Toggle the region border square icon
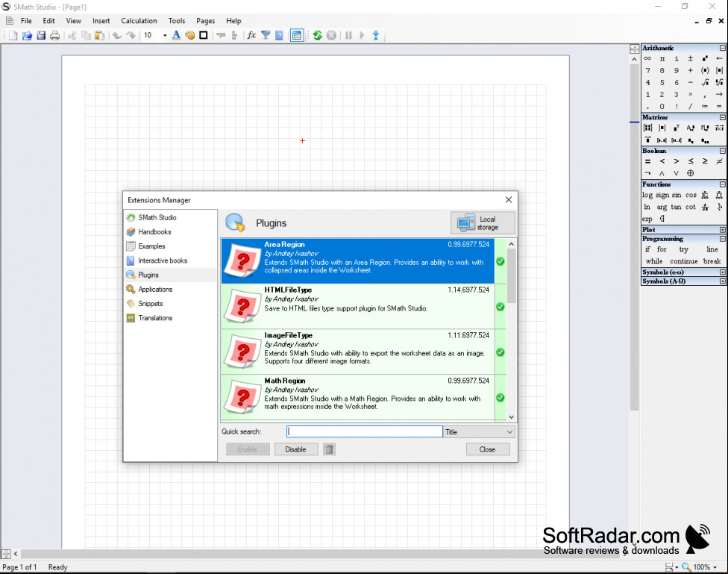This screenshot has height=574, width=728. (x=204, y=35)
